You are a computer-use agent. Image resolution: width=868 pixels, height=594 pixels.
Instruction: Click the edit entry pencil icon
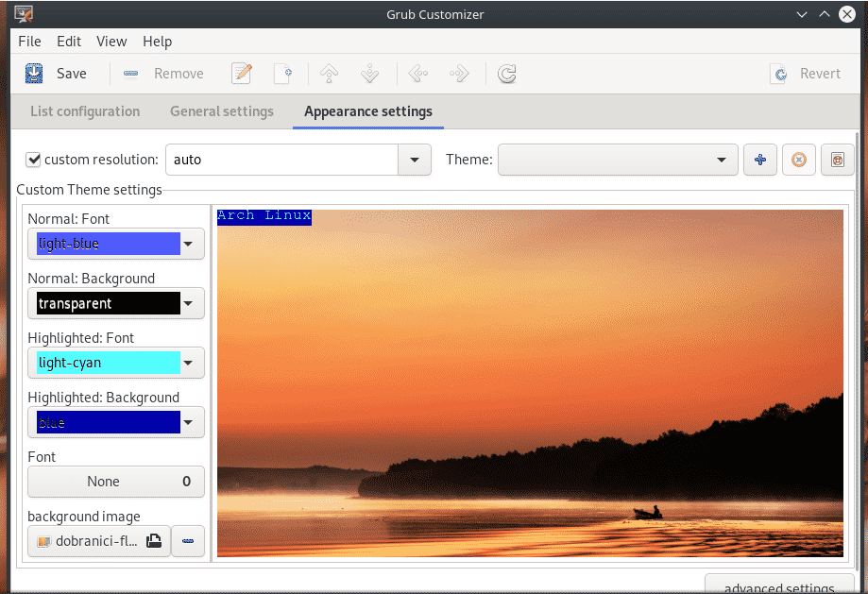click(x=242, y=74)
